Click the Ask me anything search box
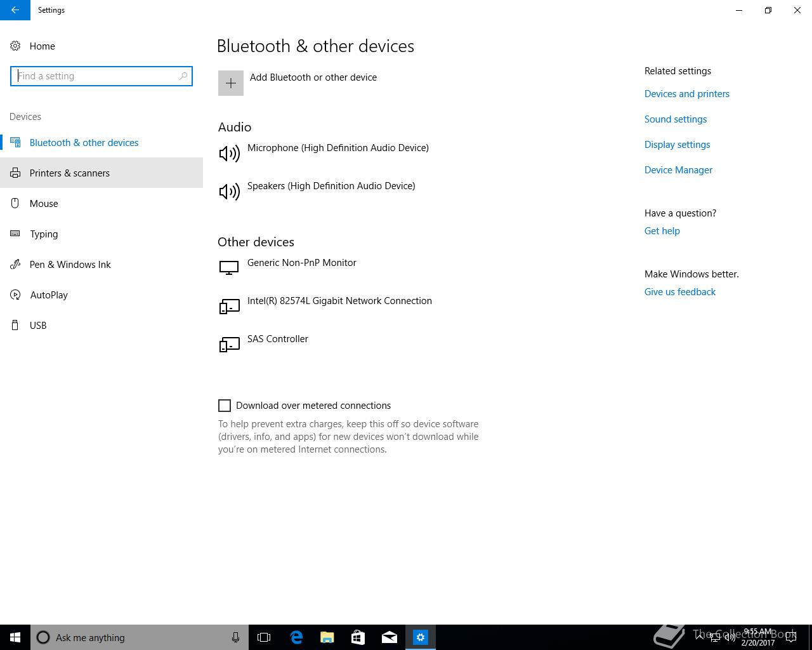 [x=140, y=637]
